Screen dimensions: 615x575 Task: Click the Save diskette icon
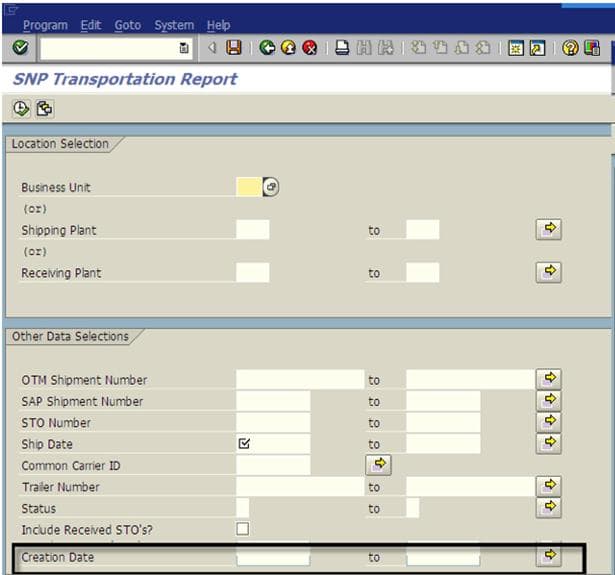[x=234, y=48]
